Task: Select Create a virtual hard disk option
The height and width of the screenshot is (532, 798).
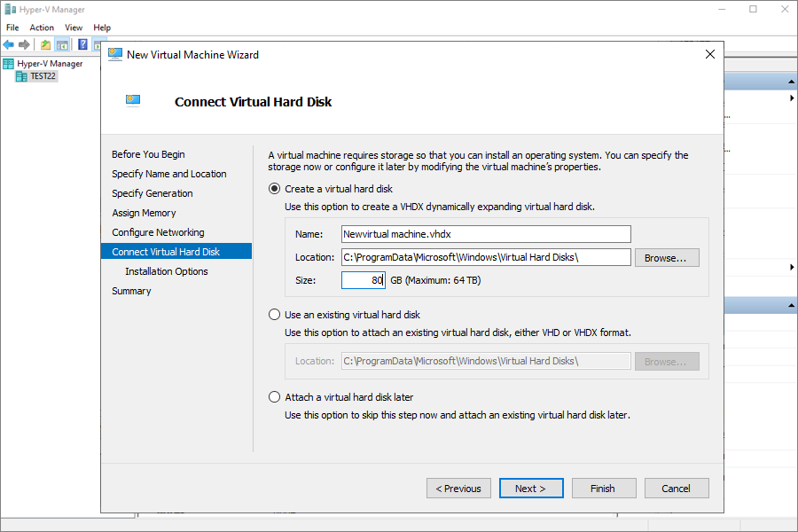Action: coord(274,189)
